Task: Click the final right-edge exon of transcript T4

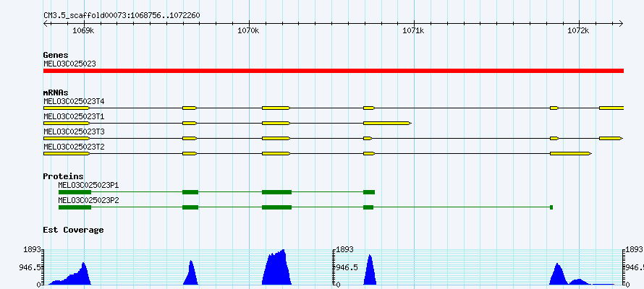Action: point(611,108)
